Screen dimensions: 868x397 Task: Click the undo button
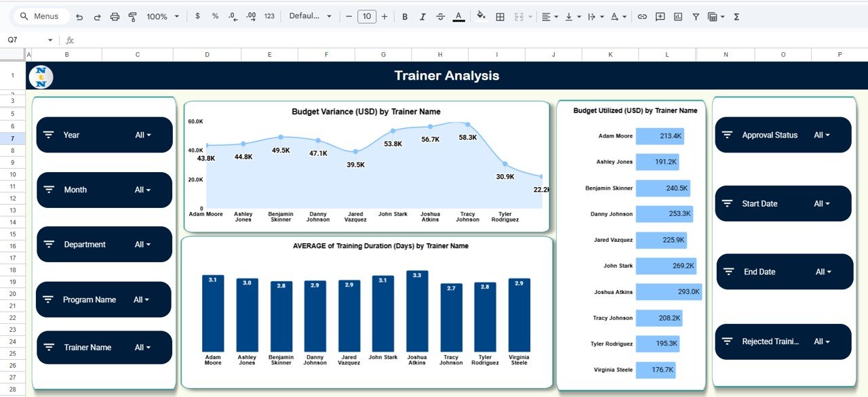point(79,16)
